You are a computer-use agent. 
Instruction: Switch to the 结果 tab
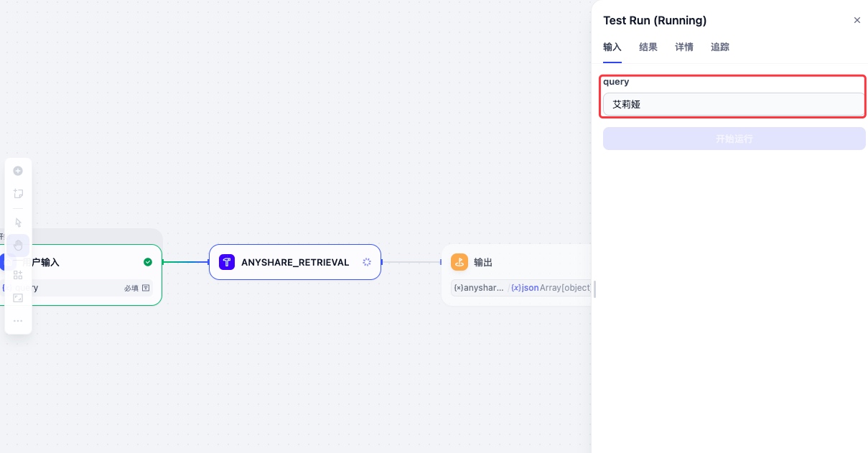[648, 47]
